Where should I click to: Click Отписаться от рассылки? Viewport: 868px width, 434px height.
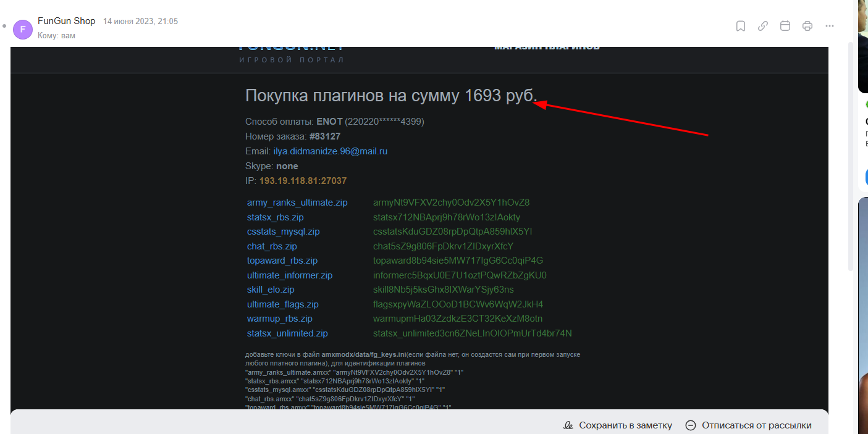(748, 425)
